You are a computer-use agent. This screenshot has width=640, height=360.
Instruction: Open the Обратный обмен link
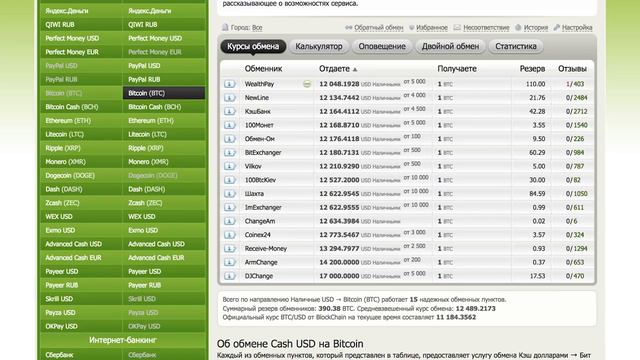coord(378,28)
